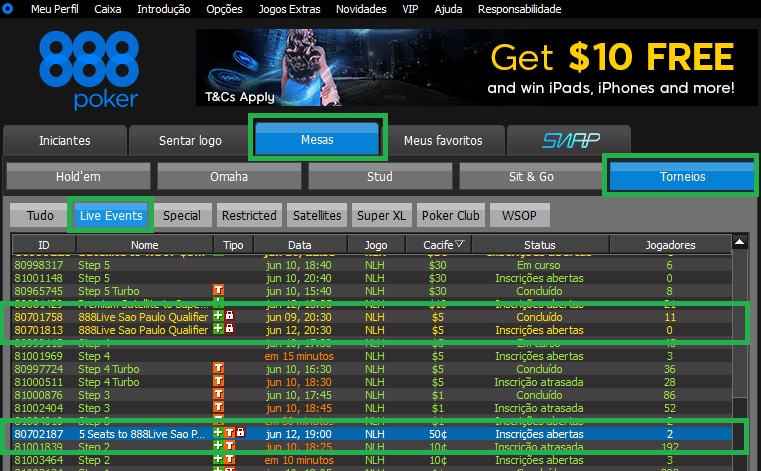Select the Super XL filter
The height and width of the screenshot is (471, 761).
[381, 215]
